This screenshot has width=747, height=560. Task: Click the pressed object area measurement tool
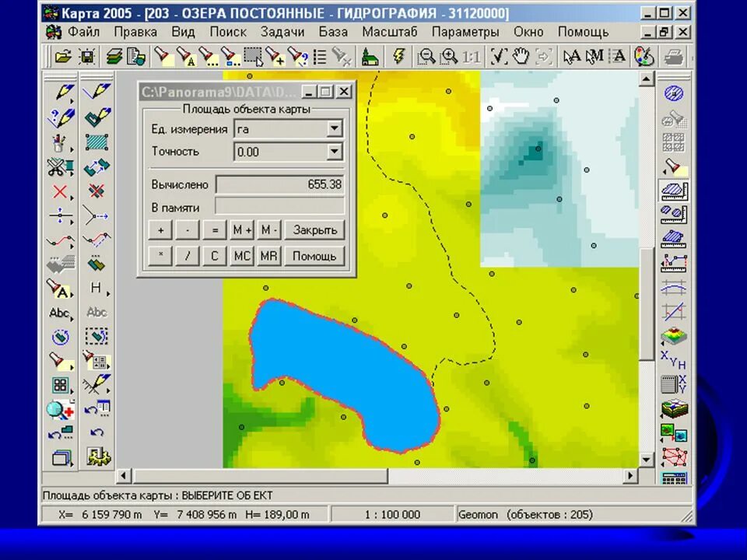tap(674, 191)
